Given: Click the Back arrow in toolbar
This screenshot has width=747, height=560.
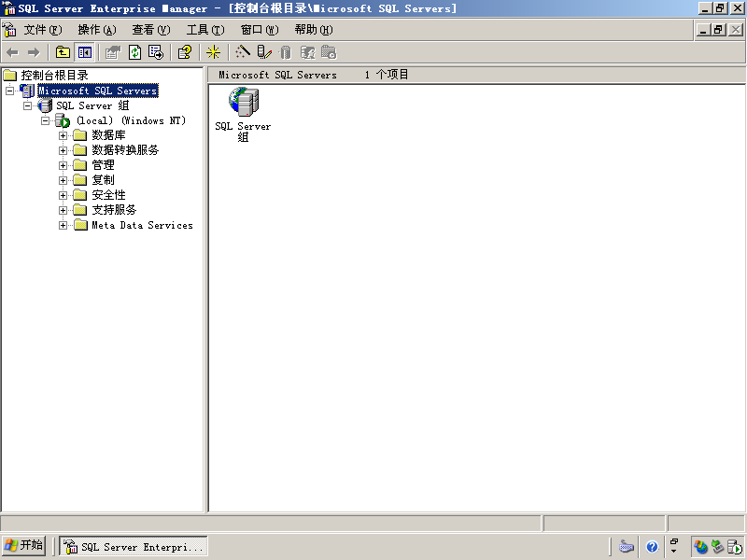Looking at the screenshot, I should 13,52.
